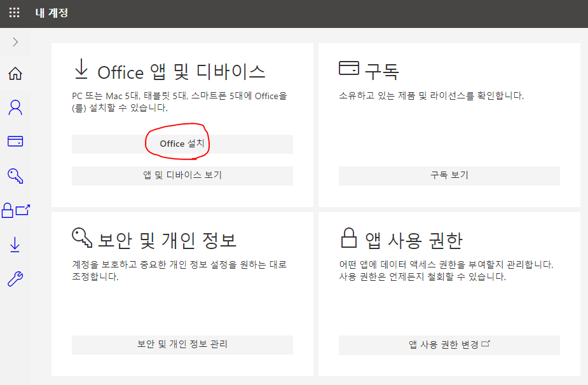Open personal info person icon in sidebar

[x=15, y=107]
